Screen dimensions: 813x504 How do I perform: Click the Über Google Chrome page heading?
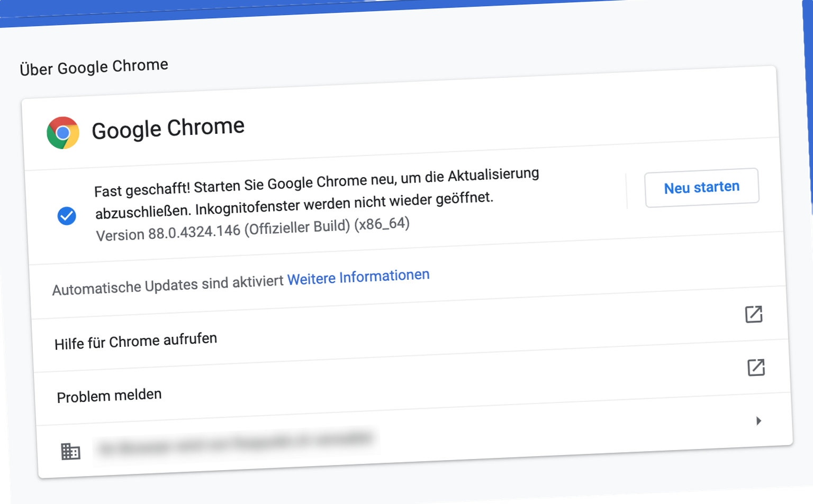94,67
